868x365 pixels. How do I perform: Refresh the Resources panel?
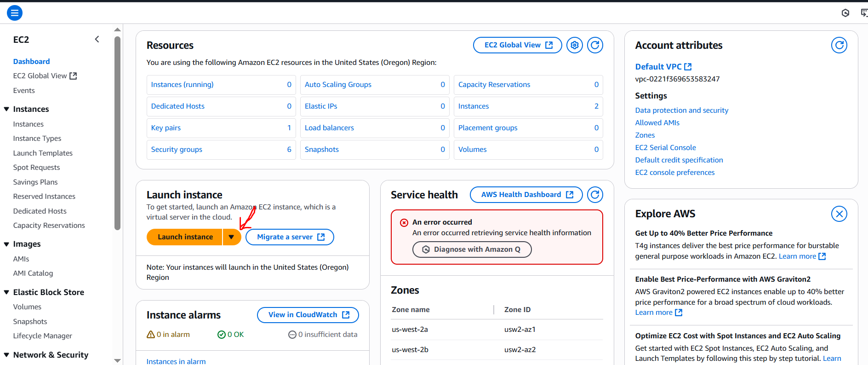[595, 45]
